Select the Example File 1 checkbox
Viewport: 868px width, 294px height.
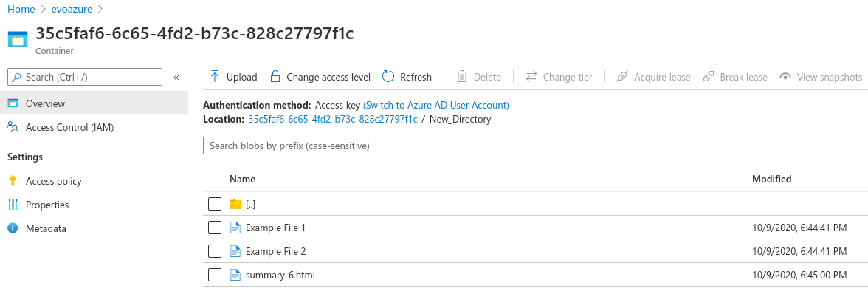tap(215, 228)
